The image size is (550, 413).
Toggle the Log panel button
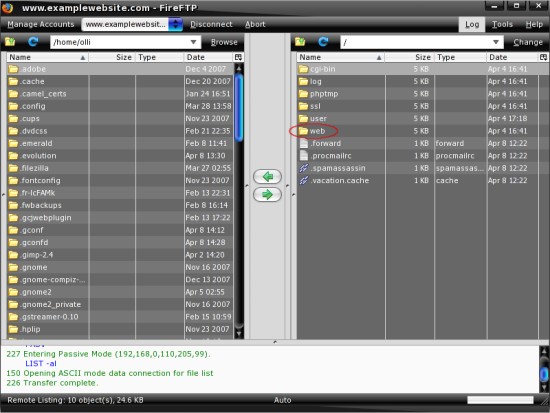click(x=472, y=24)
